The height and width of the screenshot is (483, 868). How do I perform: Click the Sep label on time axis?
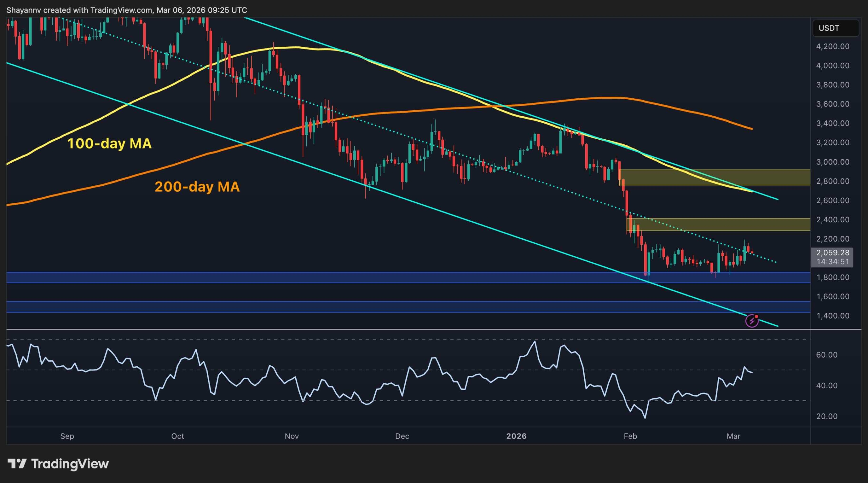[x=67, y=436]
